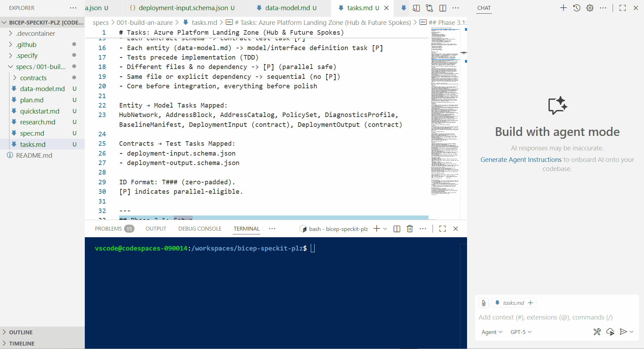Open the GPT-5 model picker
Screen dimensions: 644x349
click(x=521, y=332)
